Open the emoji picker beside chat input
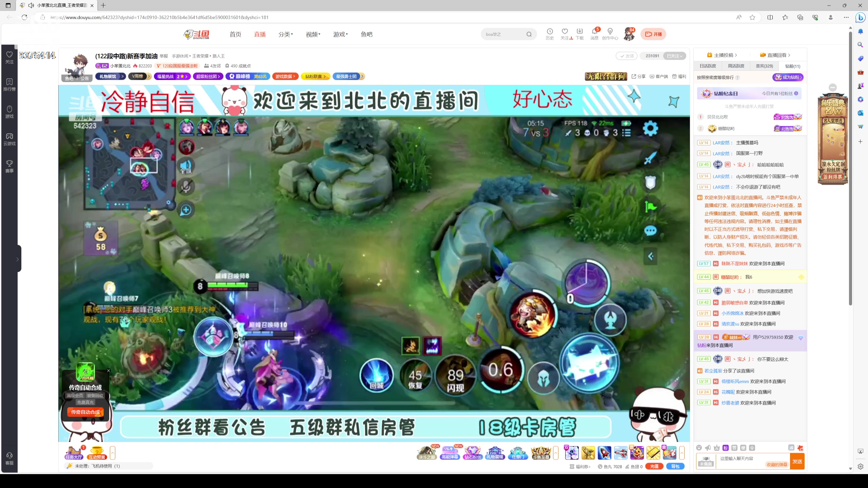 tap(699, 448)
